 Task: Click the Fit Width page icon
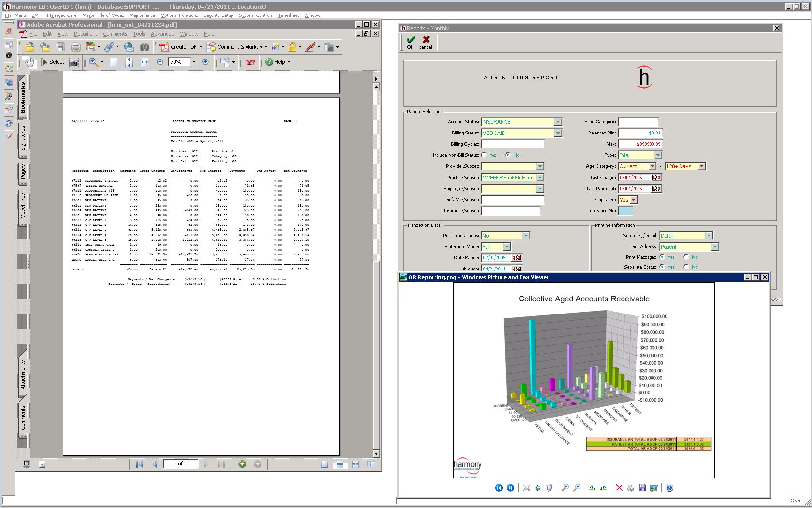[x=144, y=62]
